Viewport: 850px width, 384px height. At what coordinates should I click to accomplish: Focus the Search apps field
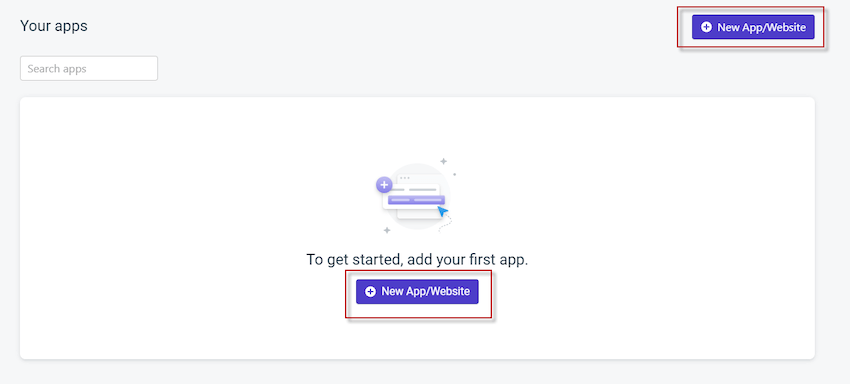click(89, 68)
